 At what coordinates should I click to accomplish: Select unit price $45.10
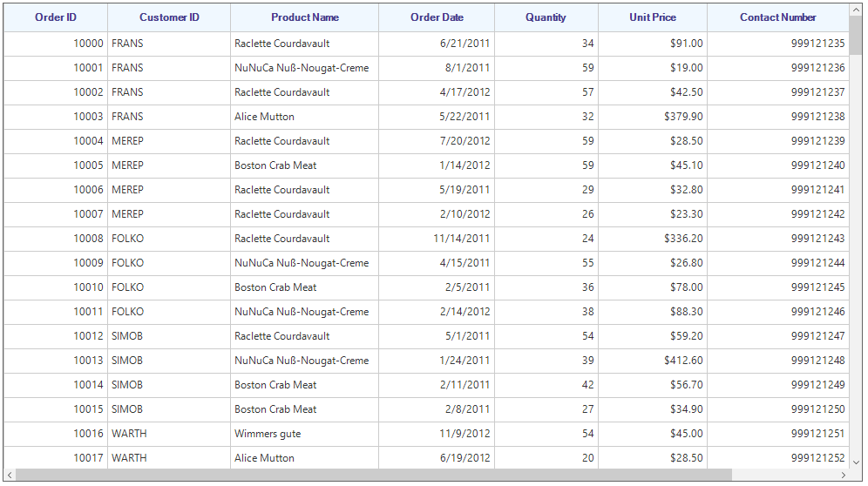click(x=653, y=165)
